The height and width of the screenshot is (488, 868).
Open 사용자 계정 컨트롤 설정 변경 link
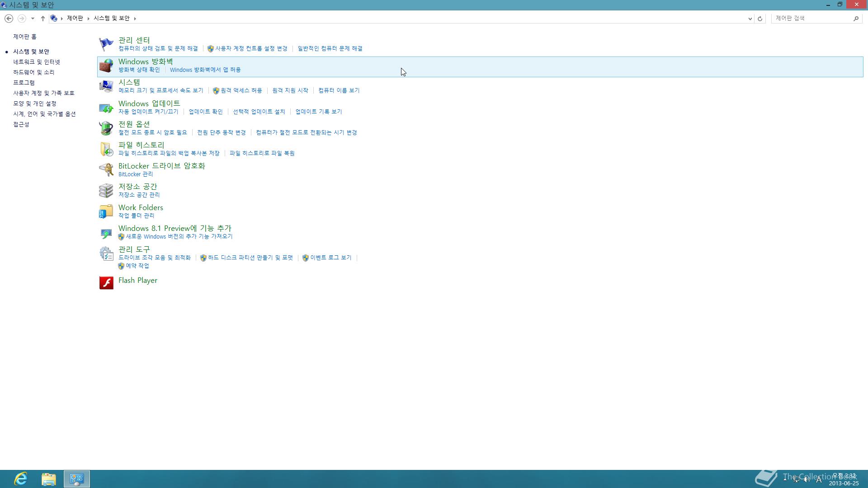coord(251,48)
